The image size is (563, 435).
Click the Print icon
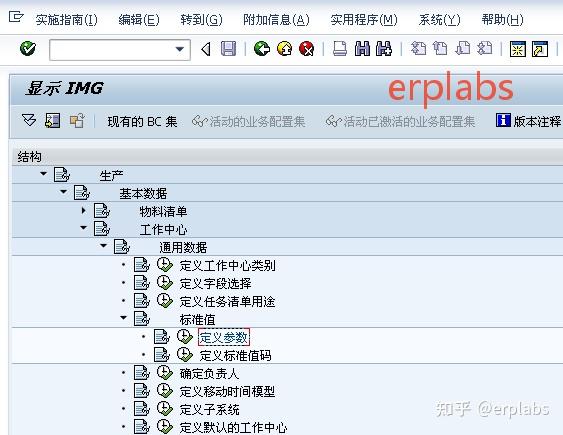[x=340, y=49]
